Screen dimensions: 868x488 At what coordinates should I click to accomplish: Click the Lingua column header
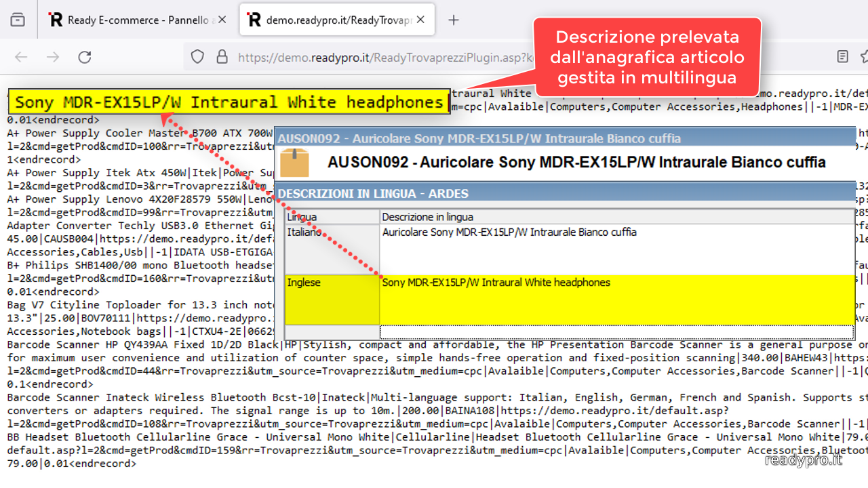click(332, 217)
